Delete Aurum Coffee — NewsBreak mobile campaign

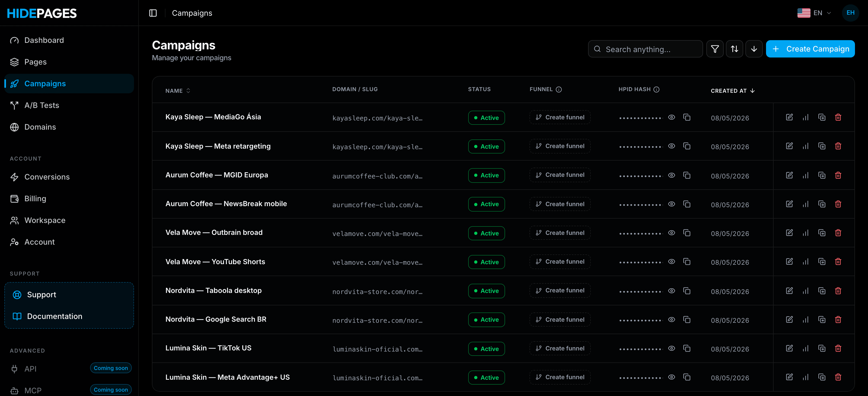click(x=838, y=204)
